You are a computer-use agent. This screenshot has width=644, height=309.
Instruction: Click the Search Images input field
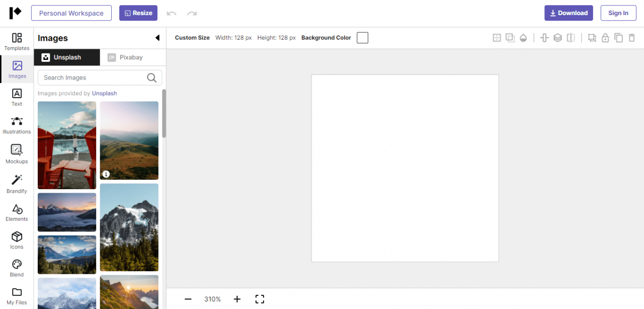(x=93, y=78)
